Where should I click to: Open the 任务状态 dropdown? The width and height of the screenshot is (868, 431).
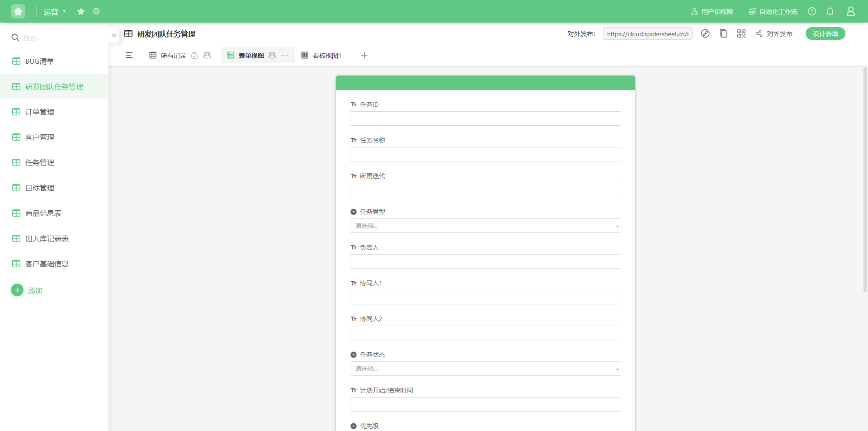point(486,369)
